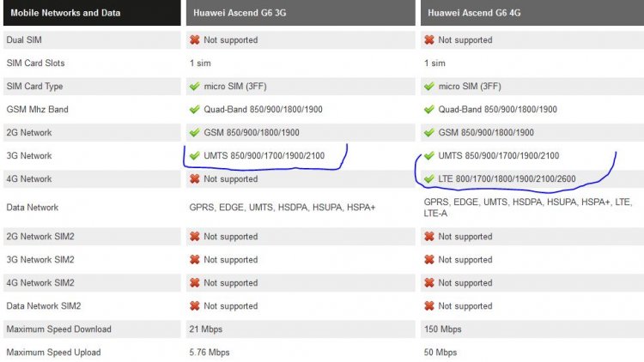Click the 5.76 Mbps upload value
Screen dimensions: 644x362
(210, 353)
